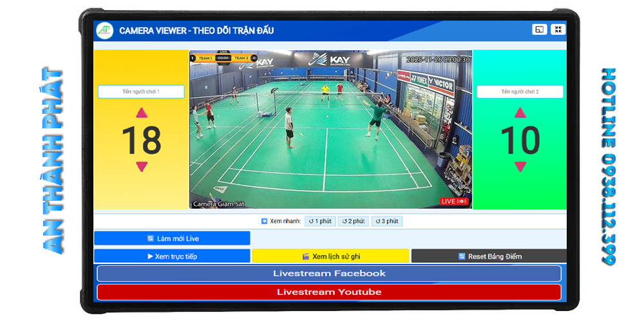This screenshot has height=322, width=644.
Task: Focus the Tên người chơi 2 field
Action: [x=520, y=91]
